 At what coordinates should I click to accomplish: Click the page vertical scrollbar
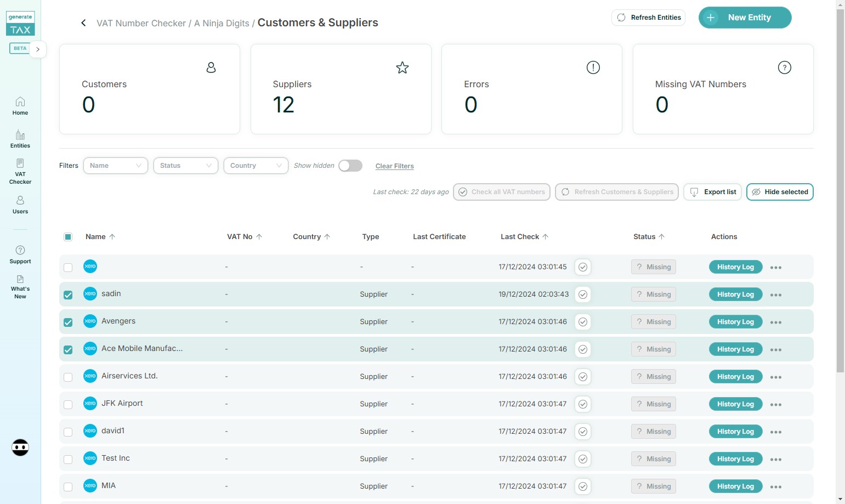click(x=840, y=191)
